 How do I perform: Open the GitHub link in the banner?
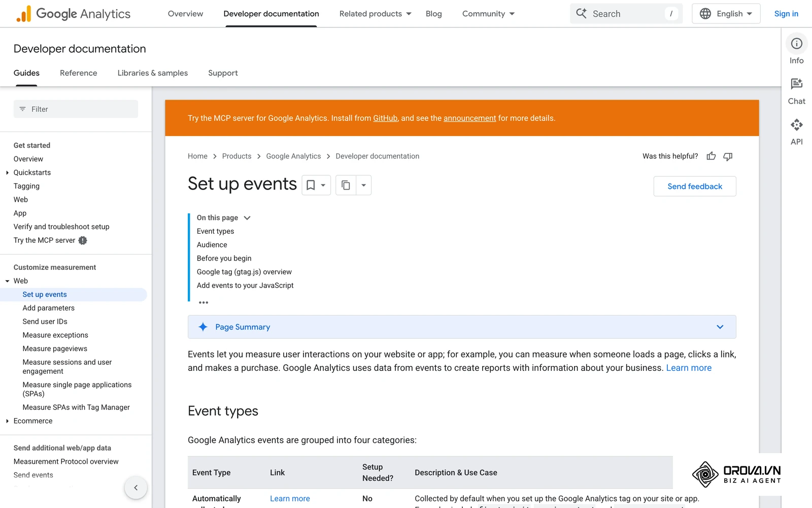point(385,118)
